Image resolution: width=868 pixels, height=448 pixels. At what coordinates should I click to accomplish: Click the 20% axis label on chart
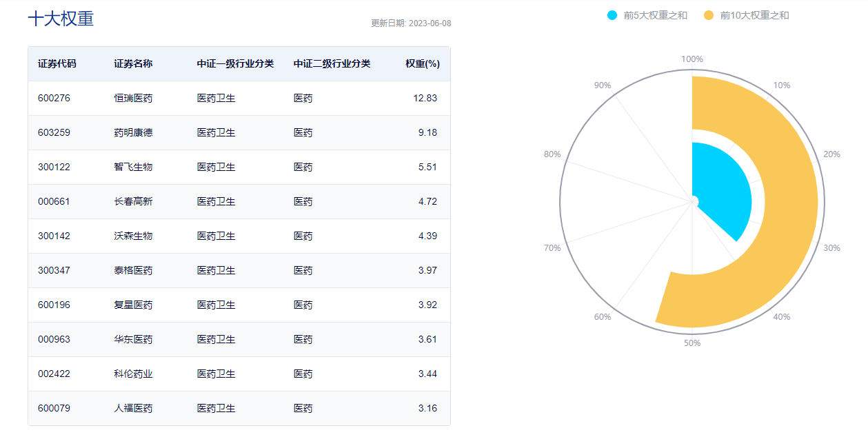pos(832,154)
